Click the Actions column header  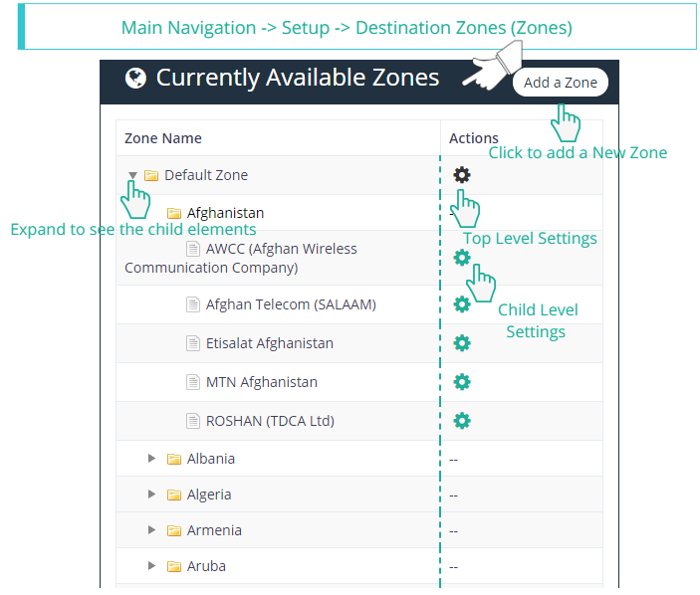[474, 138]
